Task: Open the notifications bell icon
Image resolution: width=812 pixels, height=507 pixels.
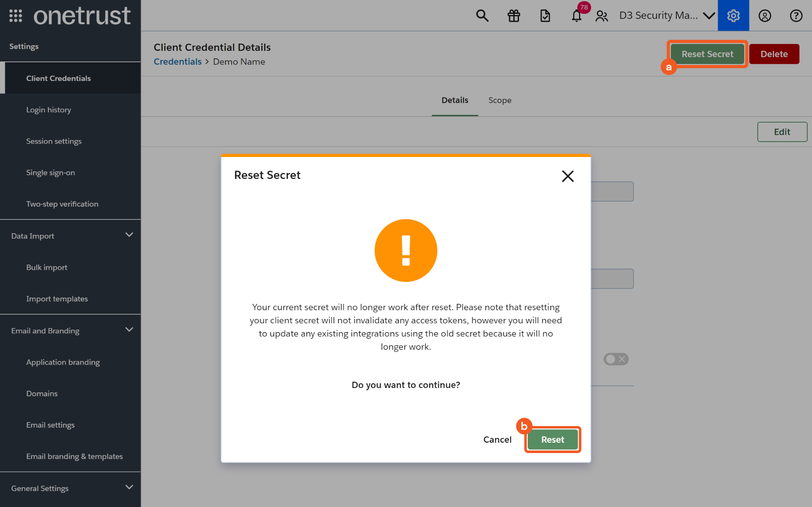Action: tap(576, 16)
